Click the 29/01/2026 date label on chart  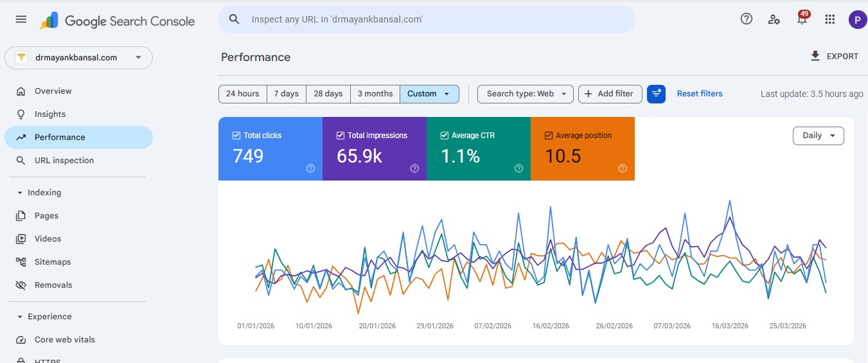click(435, 326)
